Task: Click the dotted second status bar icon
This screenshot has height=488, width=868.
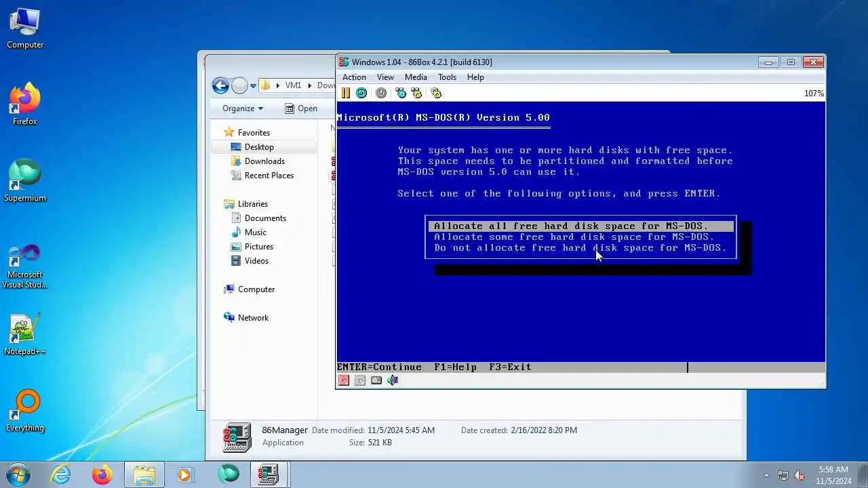Action: [x=360, y=380]
